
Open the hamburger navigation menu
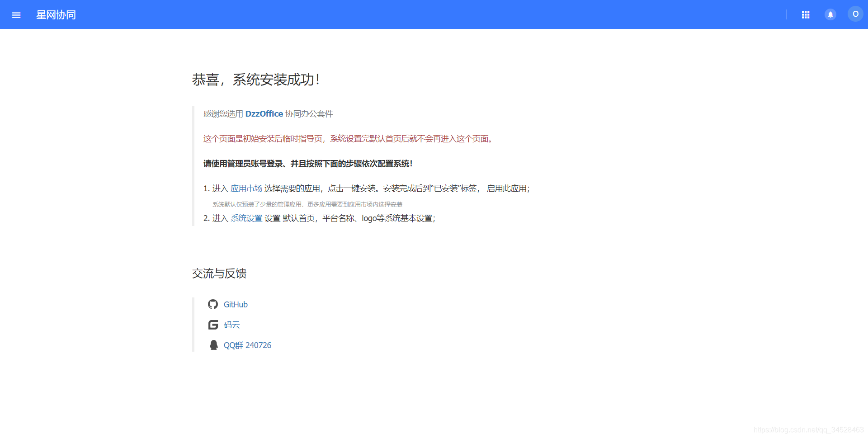(x=16, y=14)
